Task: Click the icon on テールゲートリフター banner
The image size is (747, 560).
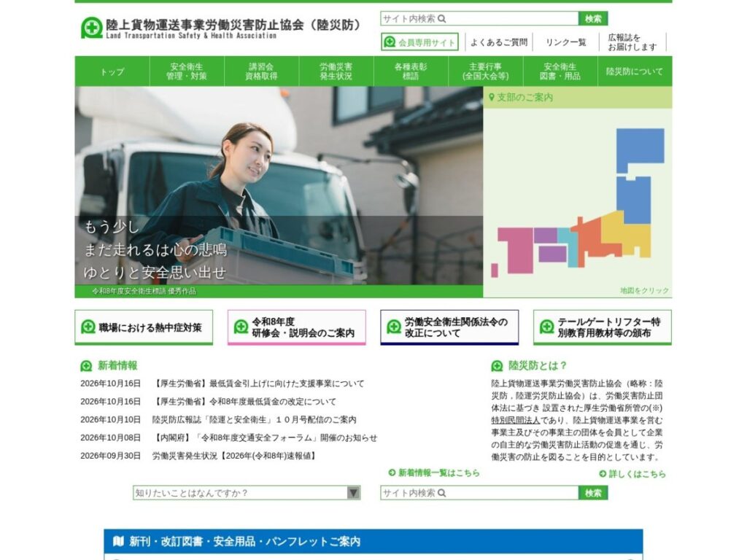Action: [x=547, y=327]
